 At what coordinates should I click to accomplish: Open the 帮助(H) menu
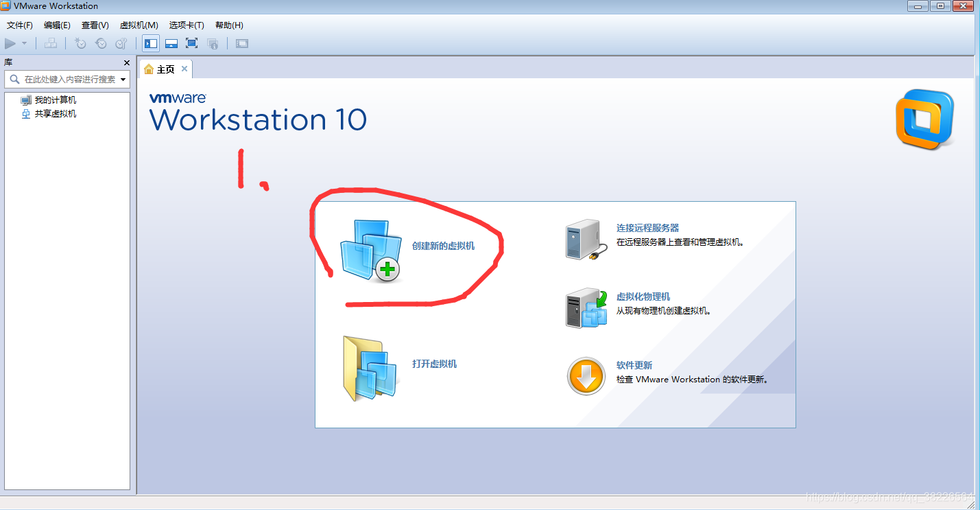229,25
